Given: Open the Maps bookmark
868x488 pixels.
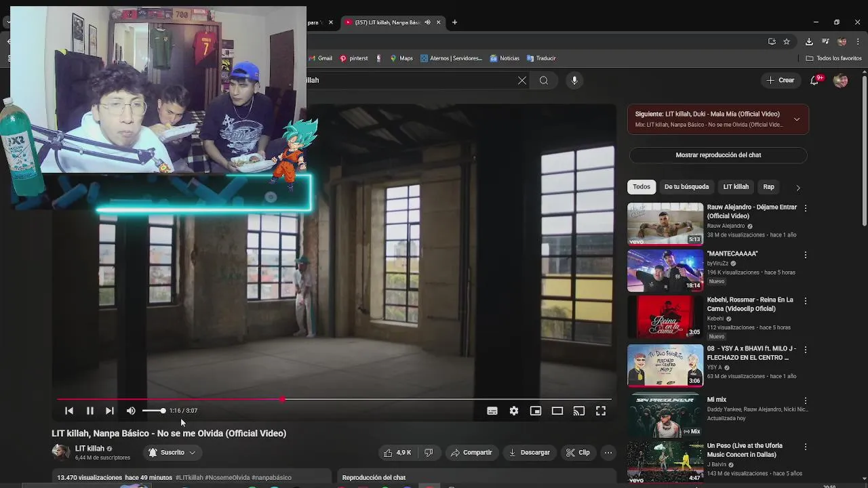Looking at the screenshot, I should [x=401, y=58].
